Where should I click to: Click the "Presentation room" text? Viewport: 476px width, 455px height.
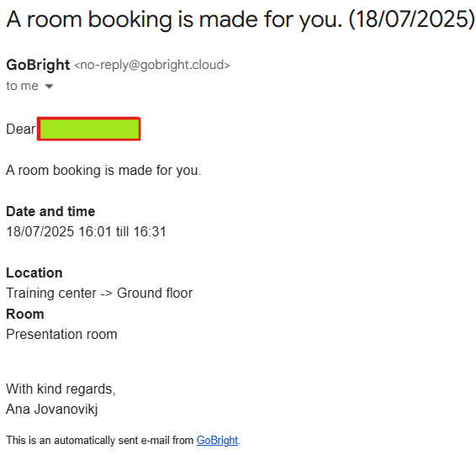point(61,335)
